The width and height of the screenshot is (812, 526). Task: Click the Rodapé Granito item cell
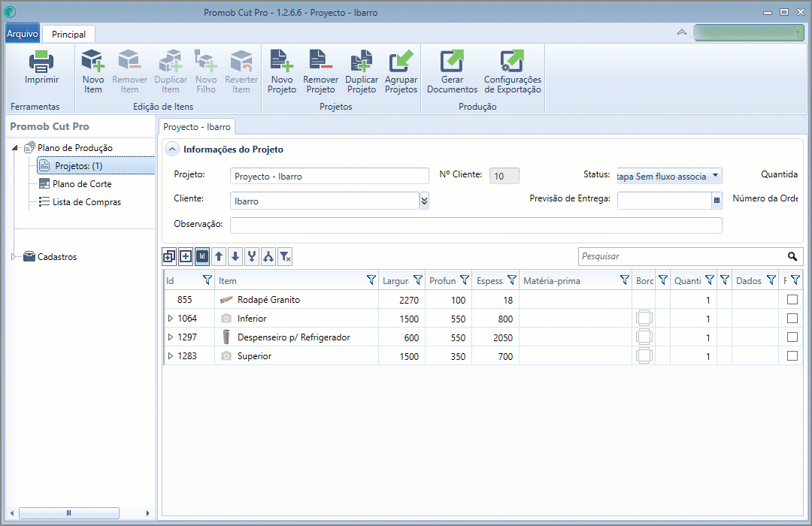296,299
